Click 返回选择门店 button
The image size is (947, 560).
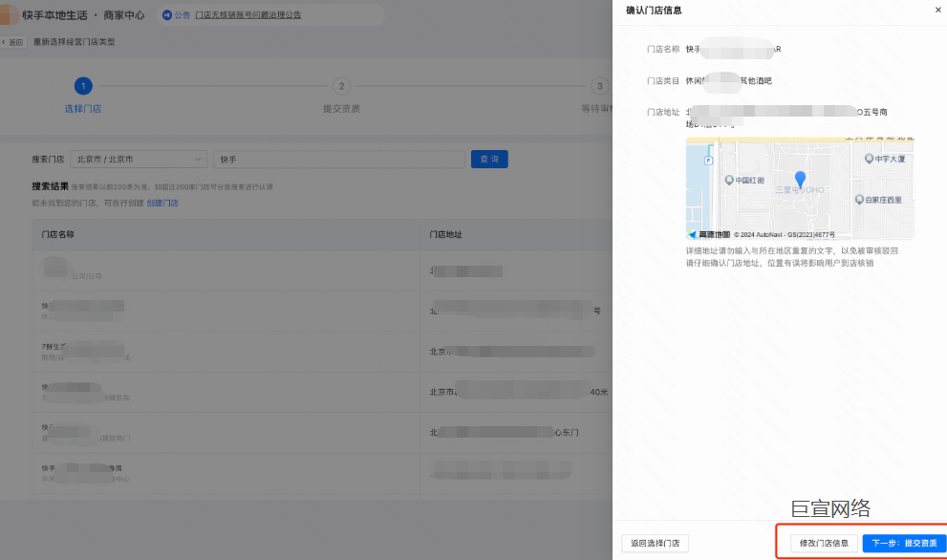(656, 543)
